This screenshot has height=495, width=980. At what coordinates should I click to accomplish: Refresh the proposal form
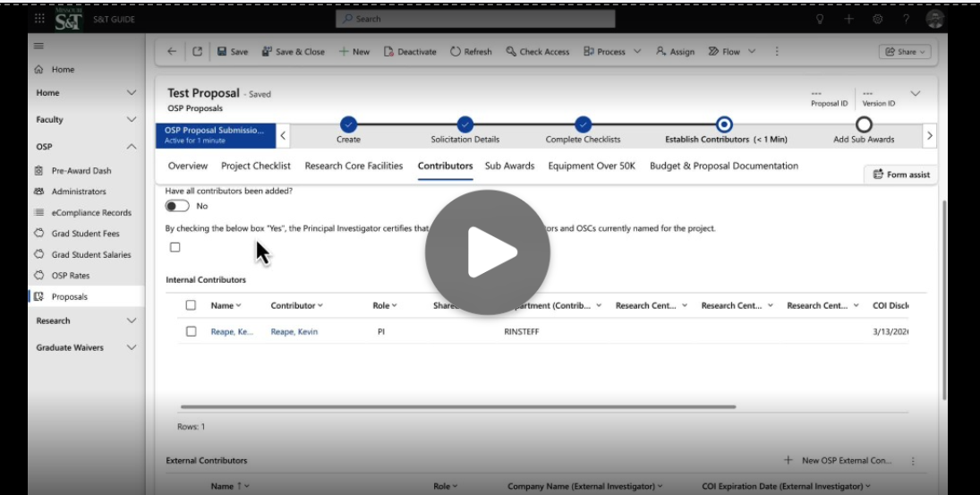pyautogui.click(x=471, y=52)
